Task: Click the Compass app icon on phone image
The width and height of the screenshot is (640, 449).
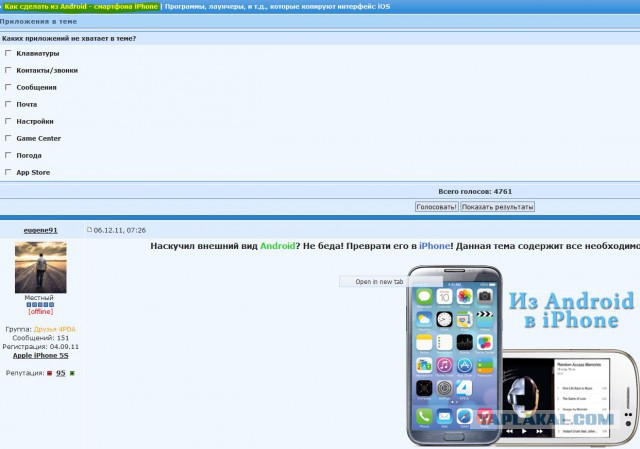Action: 424,388
